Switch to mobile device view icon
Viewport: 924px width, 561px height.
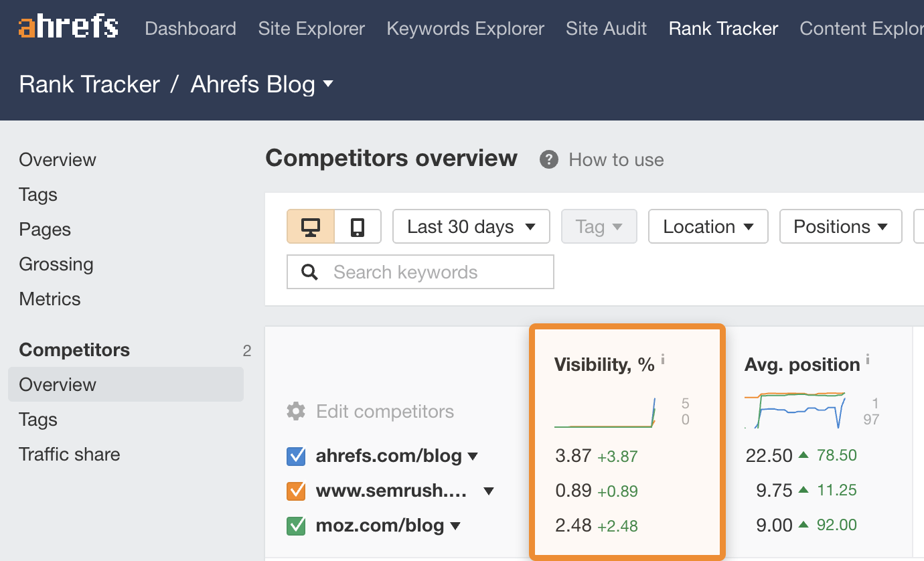pyautogui.click(x=358, y=226)
